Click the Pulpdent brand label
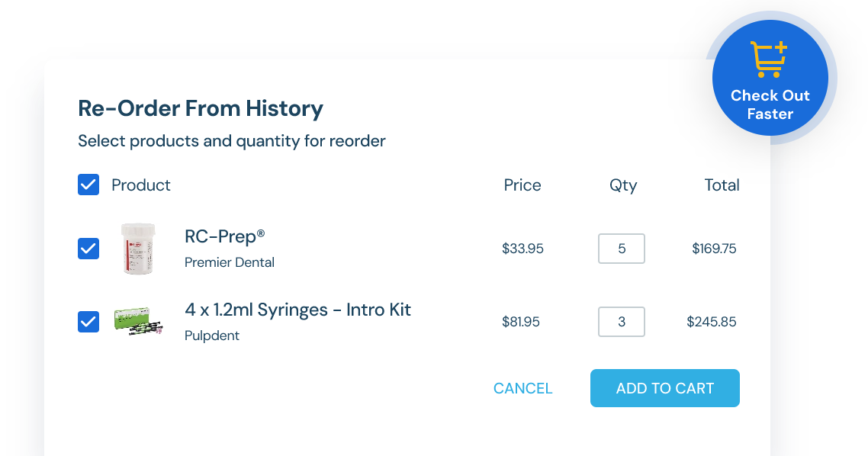 click(x=211, y=336)
